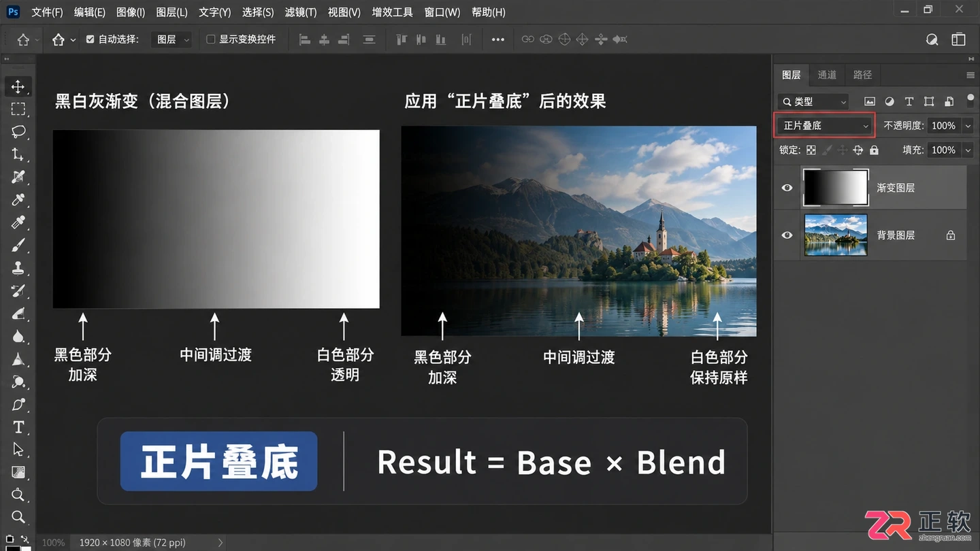This screenshot has height=551, width=980.
Task: Select the 渐变图层 gradient thumbnail
Action: pyautogui.click(x=836, y=187)
